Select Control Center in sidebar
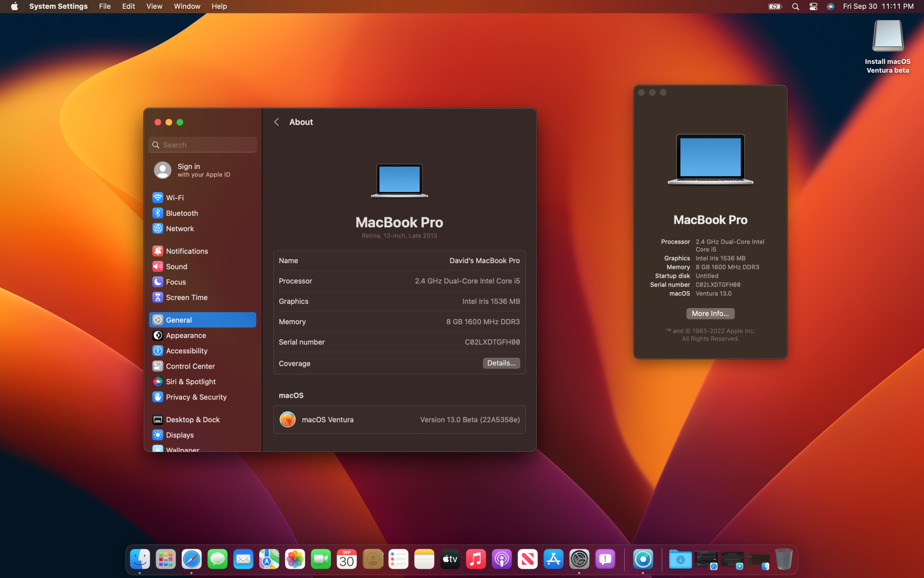The image size is (924, 578). tap(190, 366)
